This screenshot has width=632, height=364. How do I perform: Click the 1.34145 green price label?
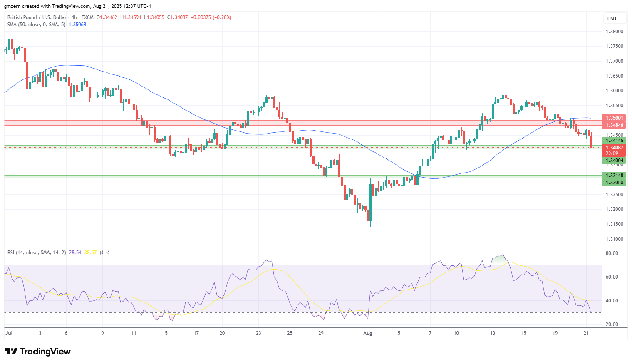point(615,141)
